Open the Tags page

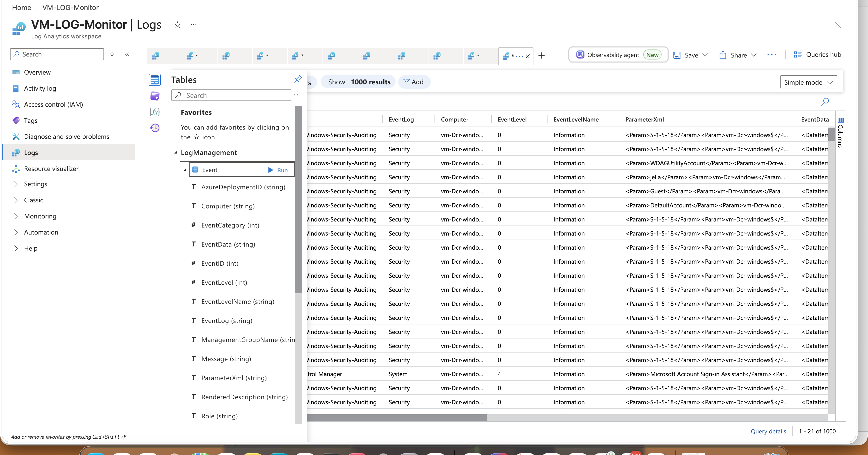pyautogui.click(x=30, y=121)
